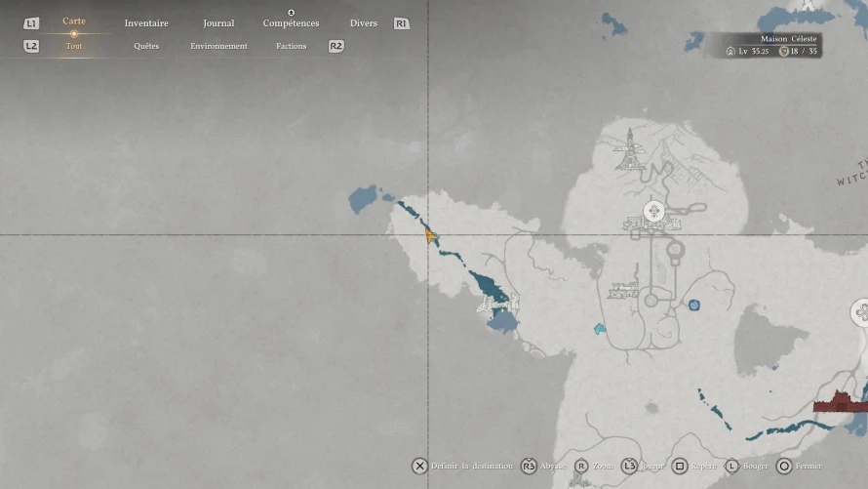Click the red castle landmark

(x=839, y=402)
